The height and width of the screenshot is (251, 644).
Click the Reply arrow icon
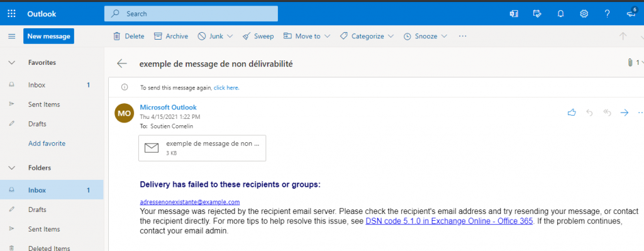pyautogui.click(x=589, y=113)
